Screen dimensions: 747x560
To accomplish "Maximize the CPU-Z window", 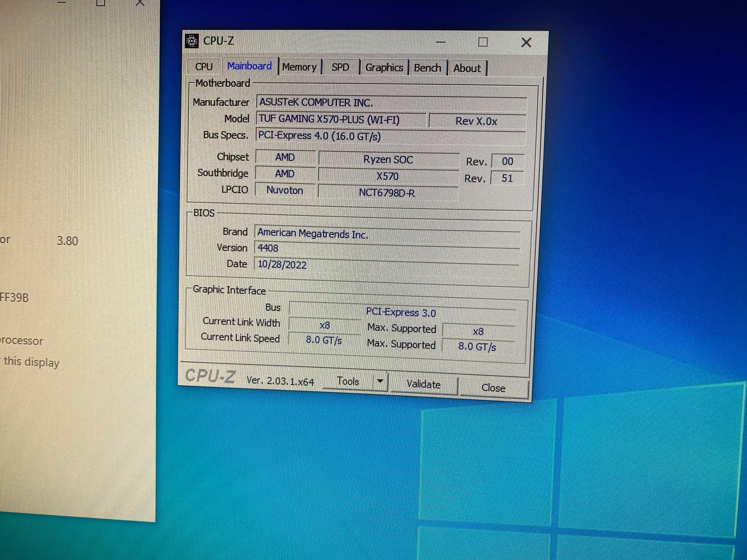I will (x=483, y=42).
